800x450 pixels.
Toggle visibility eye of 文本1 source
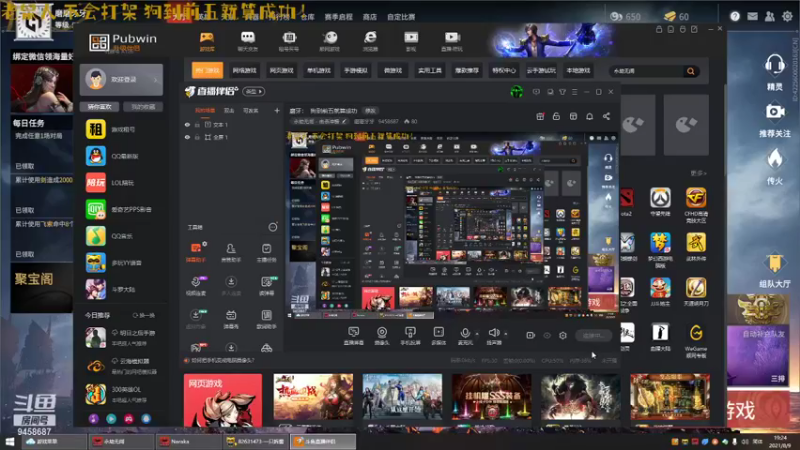coord(187,124)
